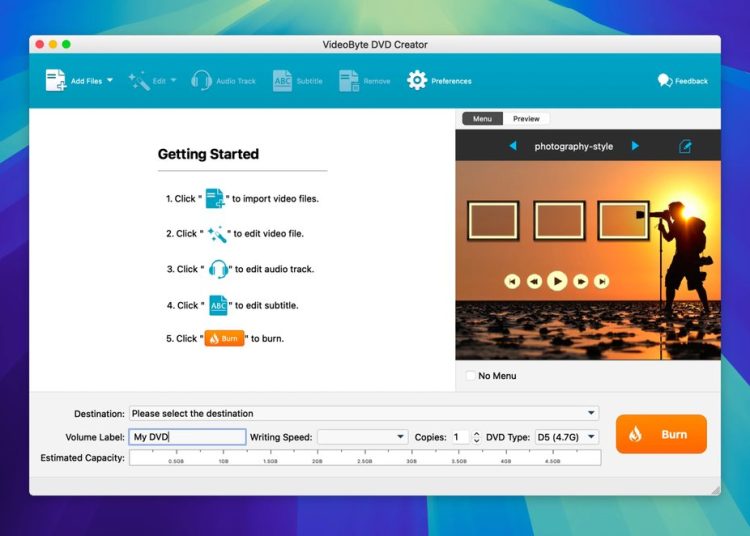750x536 pixels.
Task: Open the Edit magic wand tool
Action: 138,81
